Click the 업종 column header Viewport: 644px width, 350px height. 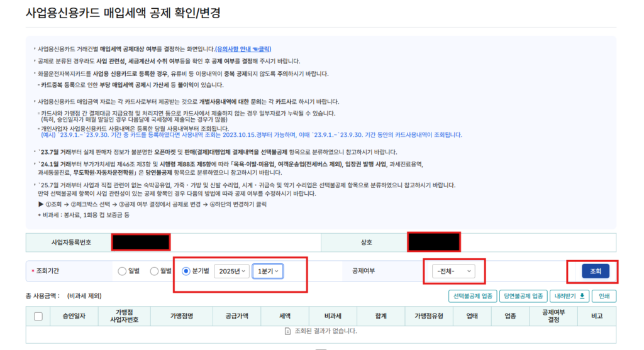point(510,316)
